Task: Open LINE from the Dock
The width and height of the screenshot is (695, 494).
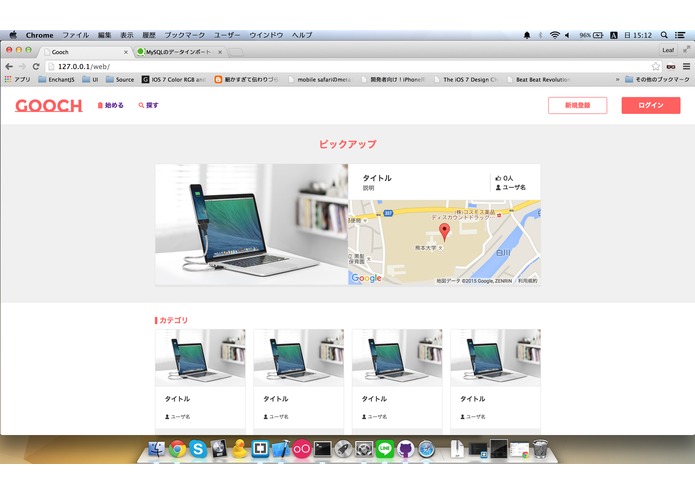Action: click(385, 449)
